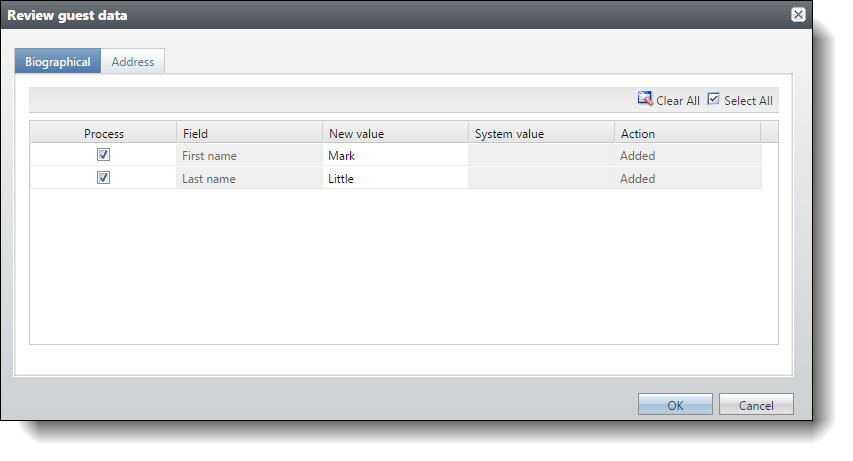Click the Process column header

coord(103,133)
